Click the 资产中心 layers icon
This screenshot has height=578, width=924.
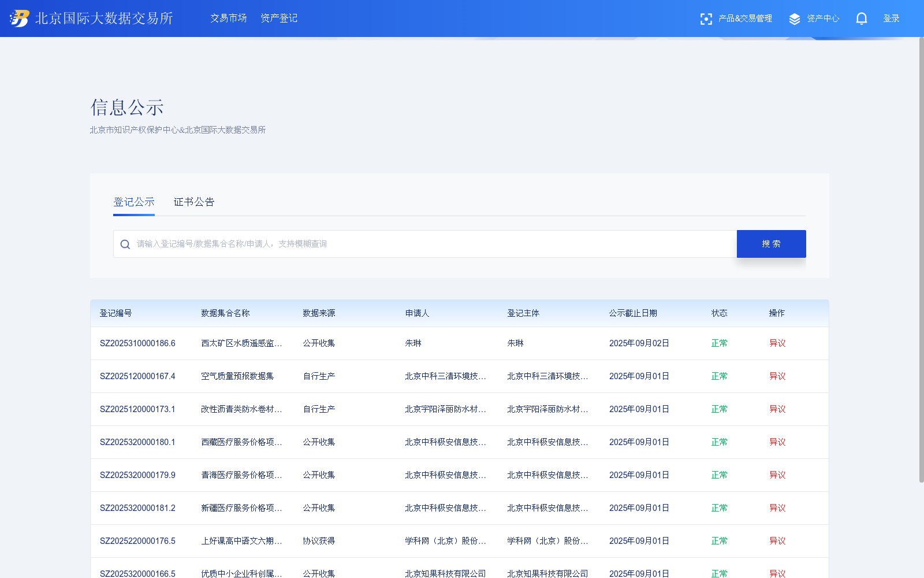click(x=795, y=19)
